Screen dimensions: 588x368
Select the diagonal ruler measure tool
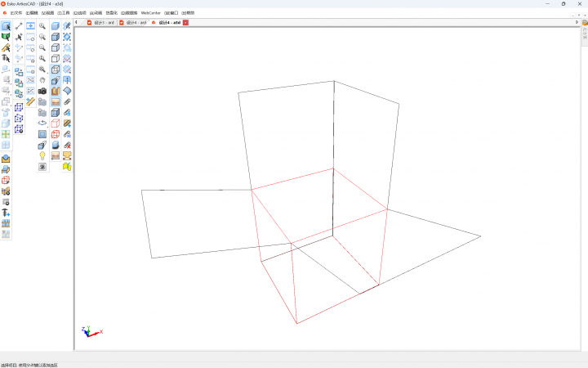(30, 101)
